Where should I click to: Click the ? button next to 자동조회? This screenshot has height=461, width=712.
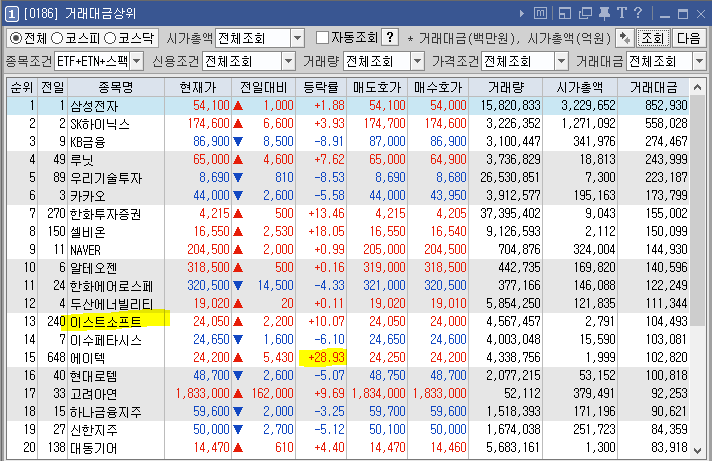(390, 37)
